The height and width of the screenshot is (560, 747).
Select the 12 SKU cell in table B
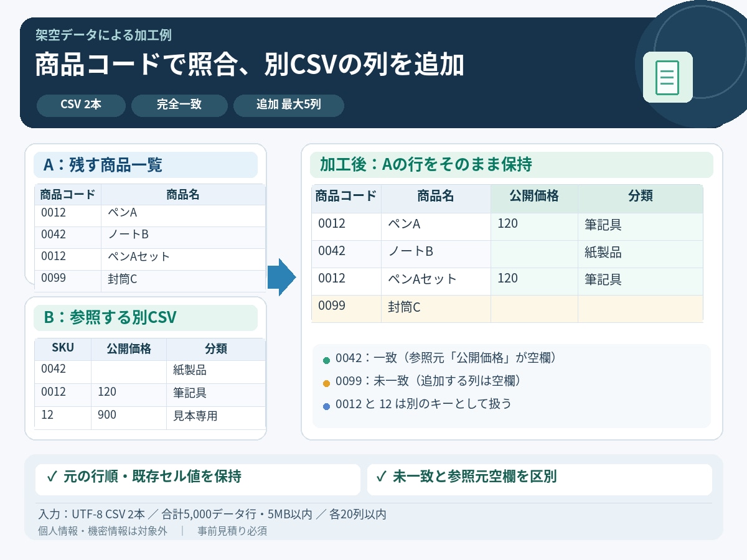coord(63,418)
